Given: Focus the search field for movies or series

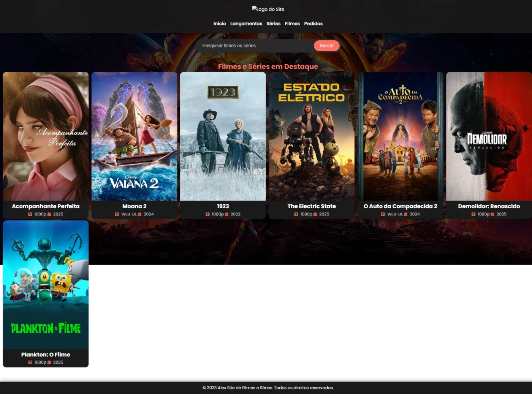Looking at the screenshot, I should click(255, 46).
